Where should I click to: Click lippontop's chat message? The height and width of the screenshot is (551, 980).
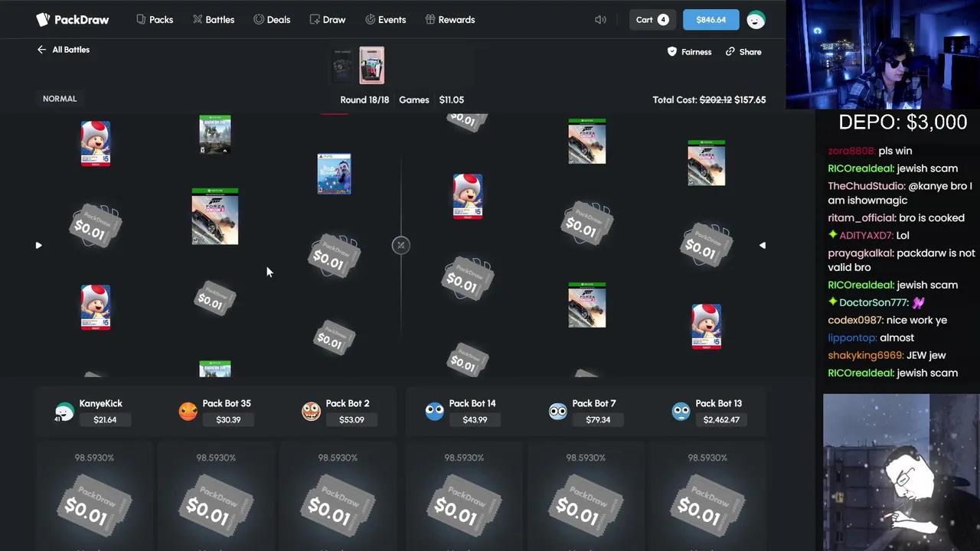[x=871, y=337]
